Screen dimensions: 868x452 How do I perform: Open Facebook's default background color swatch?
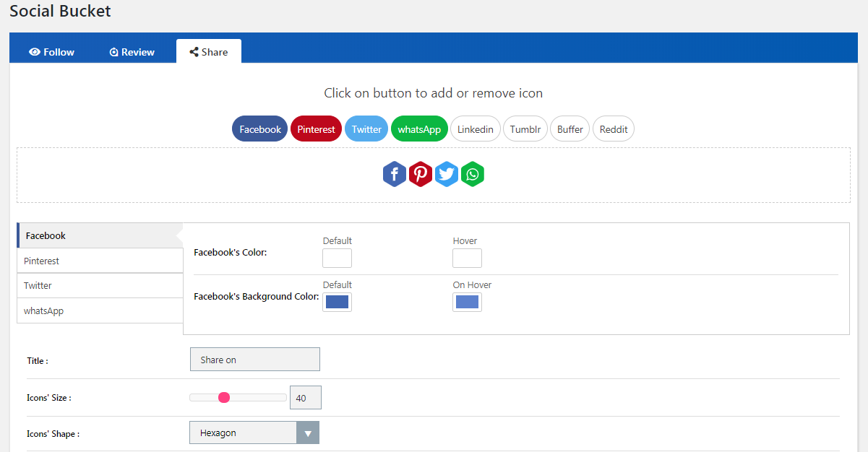[337, 302]
